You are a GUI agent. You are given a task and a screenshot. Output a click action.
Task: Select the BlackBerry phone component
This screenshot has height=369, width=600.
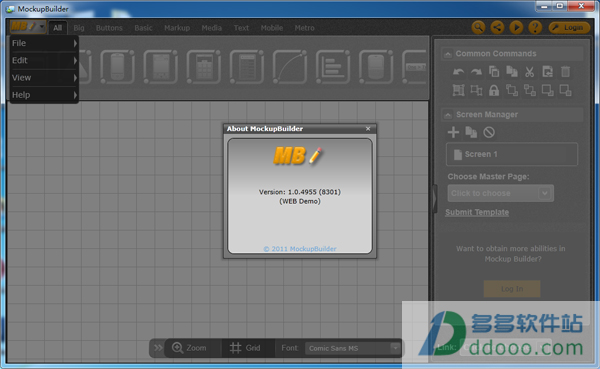point(376,67)
